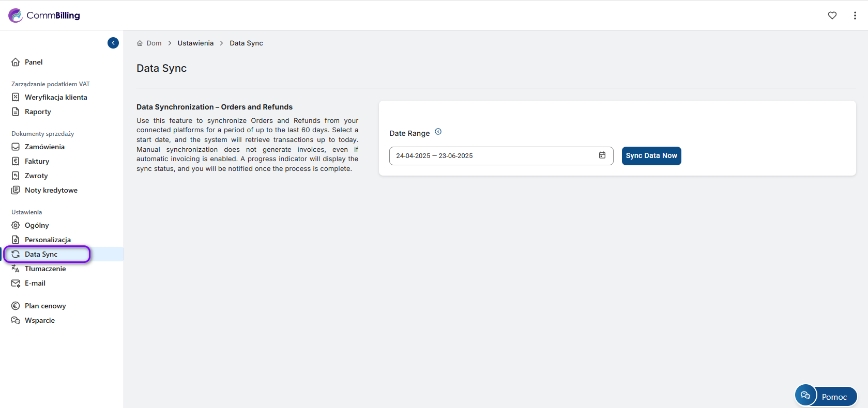The height and width of the screenshot is (408, 868).
Task: Open Personalizacja settings
Action: coord(48,240)
